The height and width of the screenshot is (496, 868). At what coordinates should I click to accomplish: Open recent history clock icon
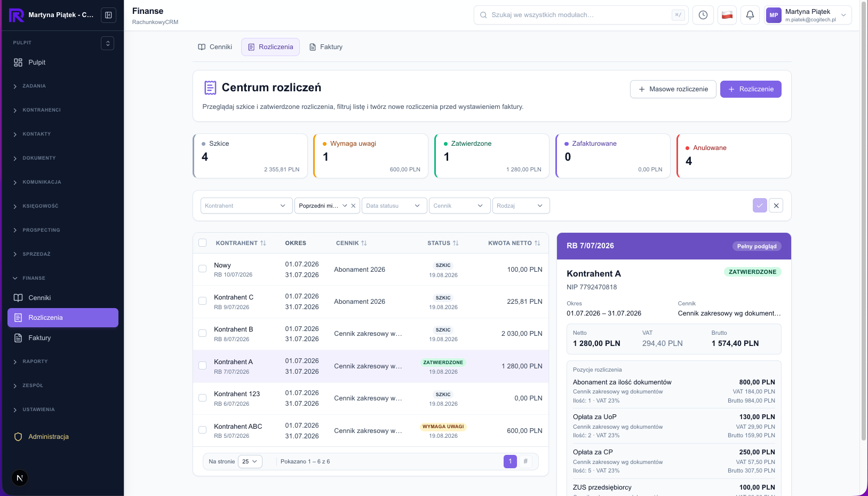[703, 15]
